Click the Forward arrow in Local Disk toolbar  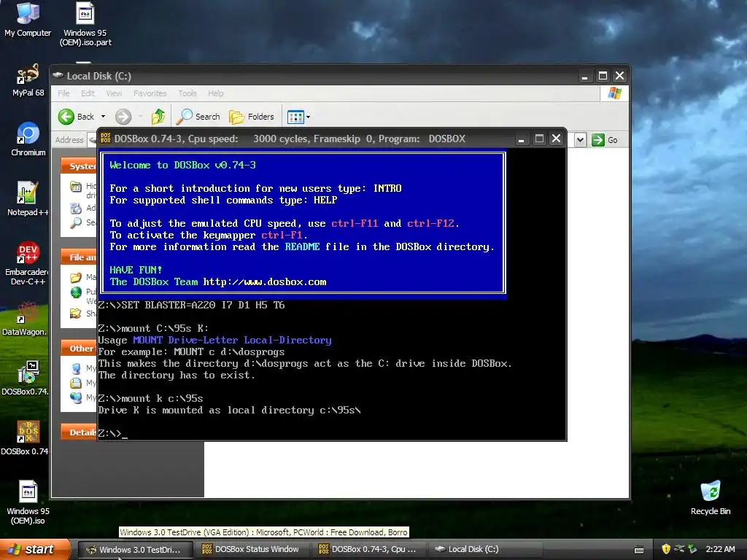[123, 117]
